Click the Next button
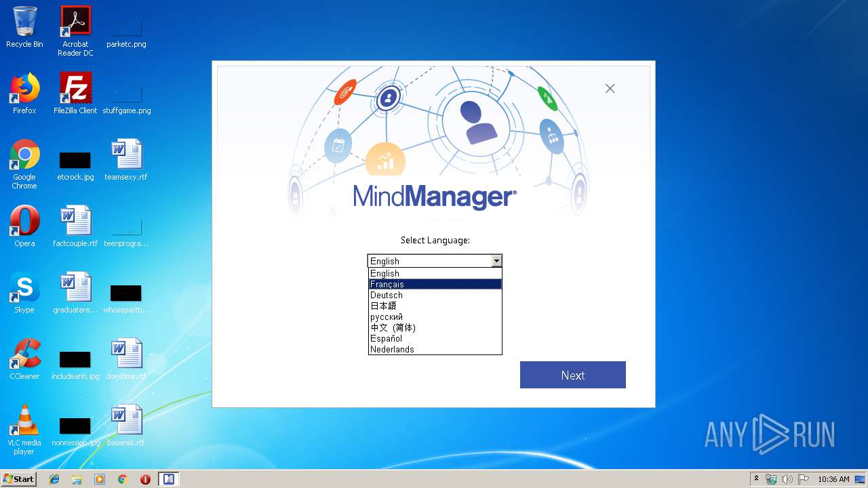The height and width of the screenshot is (488, 868). click(x=573, y=375)
